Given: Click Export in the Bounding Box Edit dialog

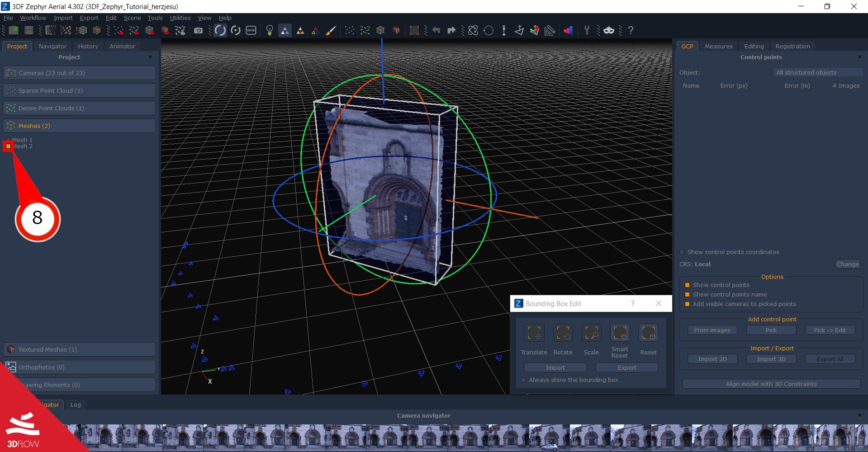Looking at the screenshot, I should pos(627,367).
